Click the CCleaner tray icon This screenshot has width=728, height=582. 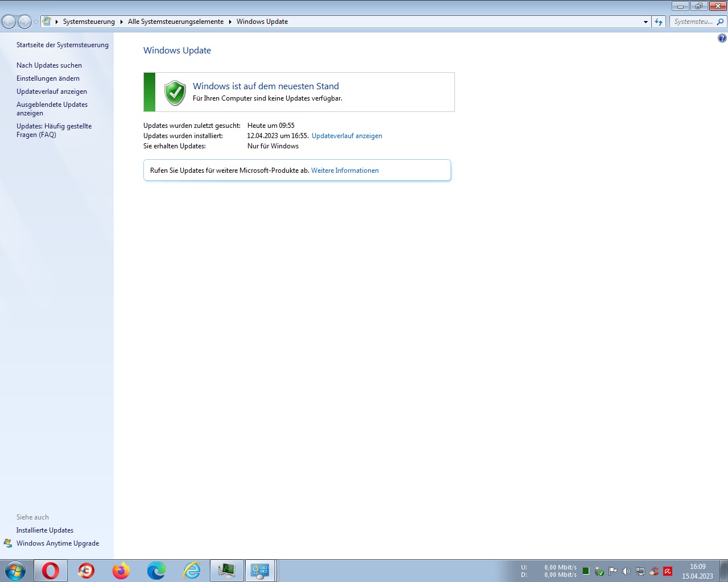click(654, 571)
